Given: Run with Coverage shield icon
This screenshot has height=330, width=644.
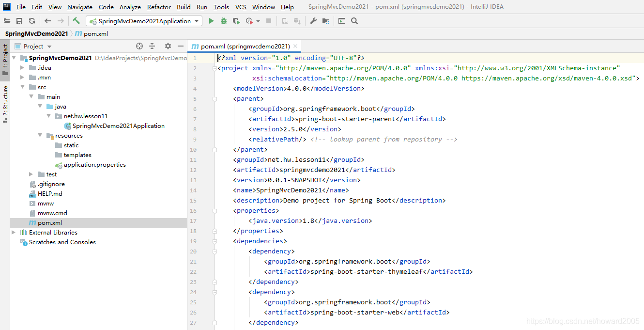Looking at the screenshot, I should (236, 21).
